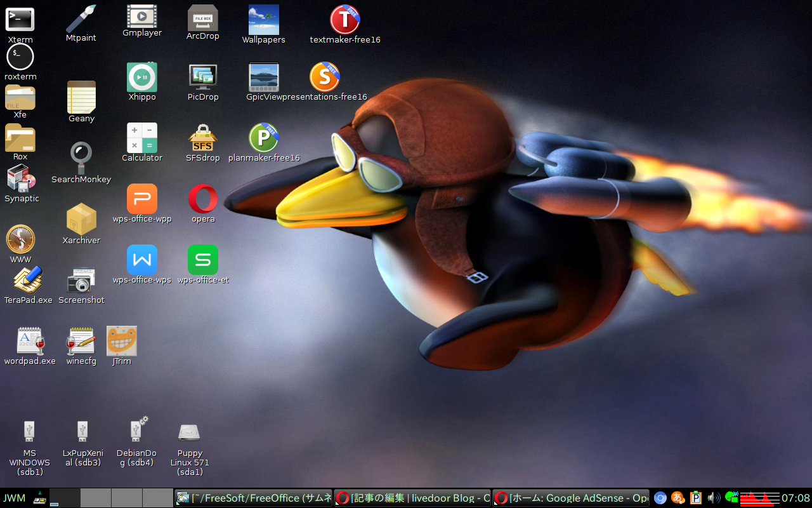
Task: Open the JWM menu button
Action: point(14,498)
